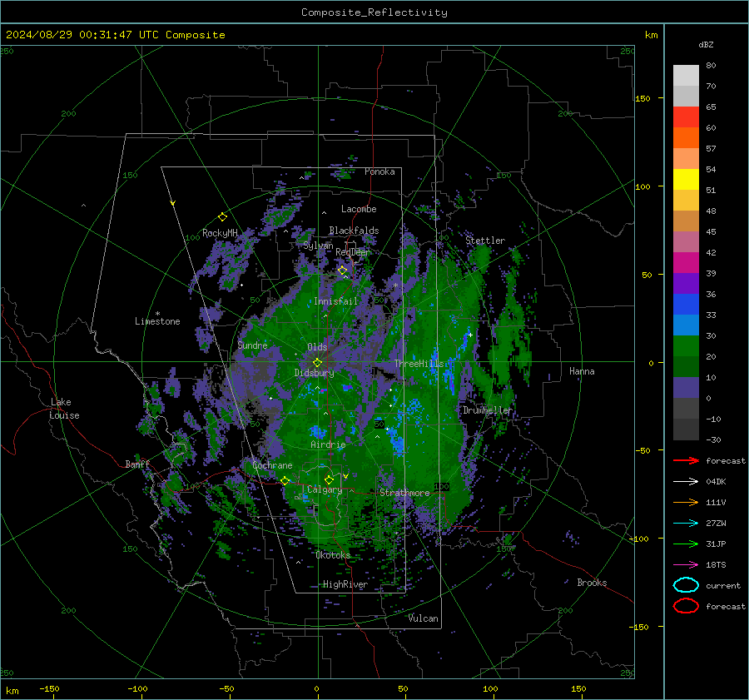749x700 pixels.
Task: Click the RedDeer city label
Action: coord(353,252)
